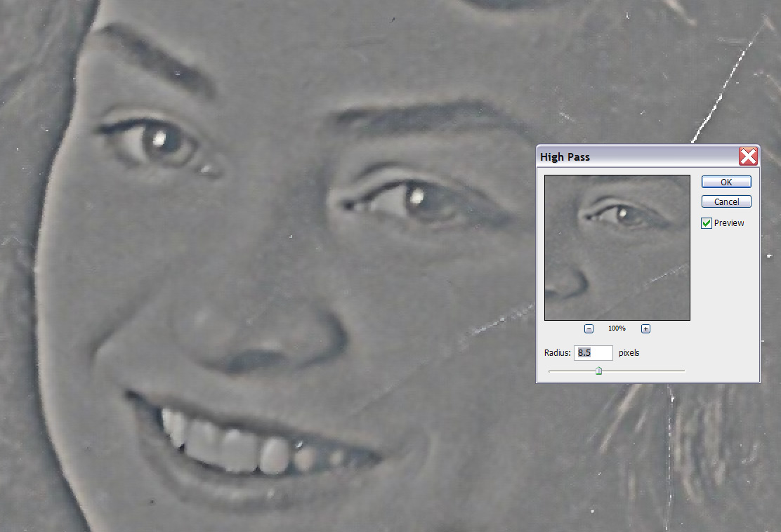Click the canvas on the left eye highlight
The width and height of the screenshot is (781, 532).
[159, 138]
